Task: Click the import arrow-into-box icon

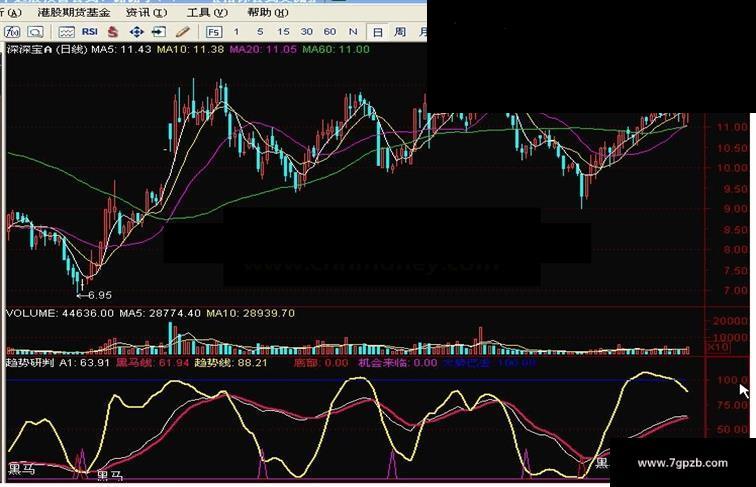Action: [x=159, y=32]
